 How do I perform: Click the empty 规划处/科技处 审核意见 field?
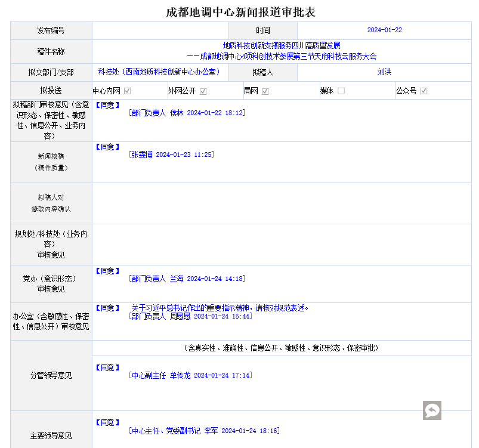(282, 245)
